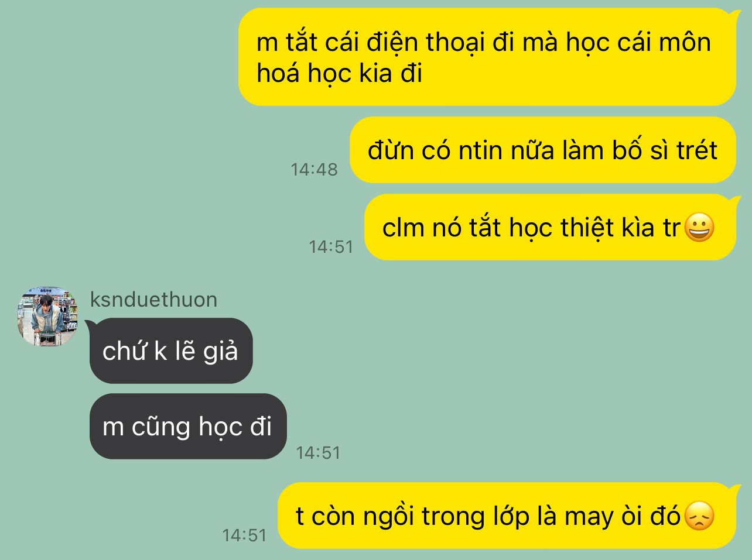
Task: Tap the 'clm nó tắt học thiệt' bubble
Action: (x=550, y=228)
